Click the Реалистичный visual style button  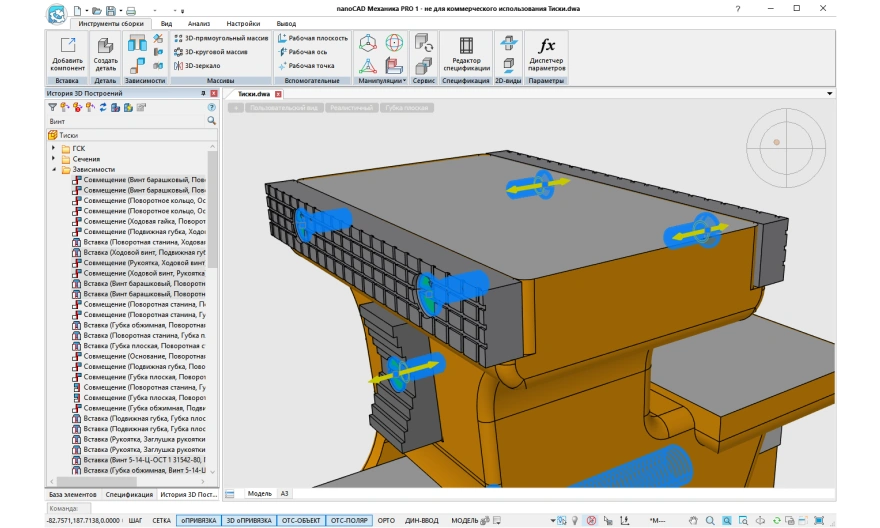350,107
